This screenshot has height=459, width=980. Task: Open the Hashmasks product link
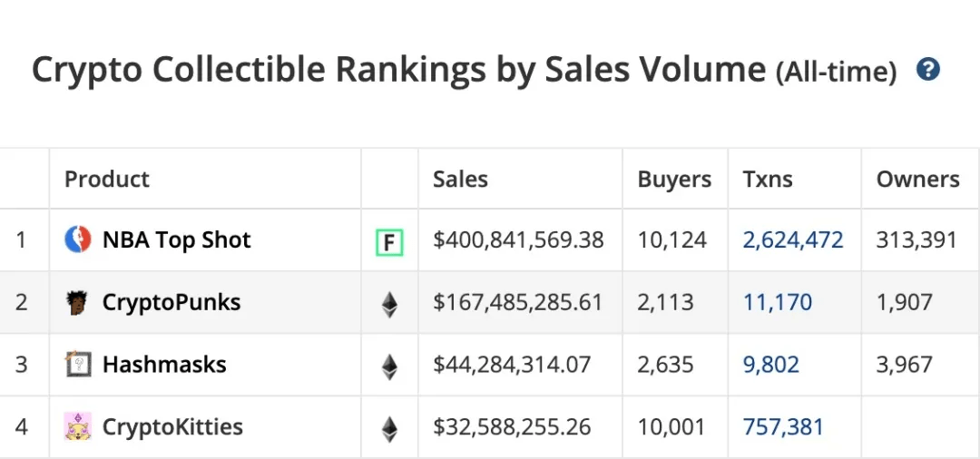click(164, 365)
